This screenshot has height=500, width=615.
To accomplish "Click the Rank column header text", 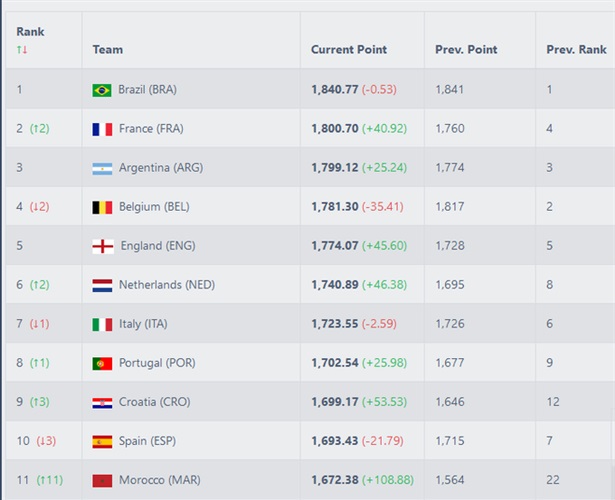I will [30, 32].
